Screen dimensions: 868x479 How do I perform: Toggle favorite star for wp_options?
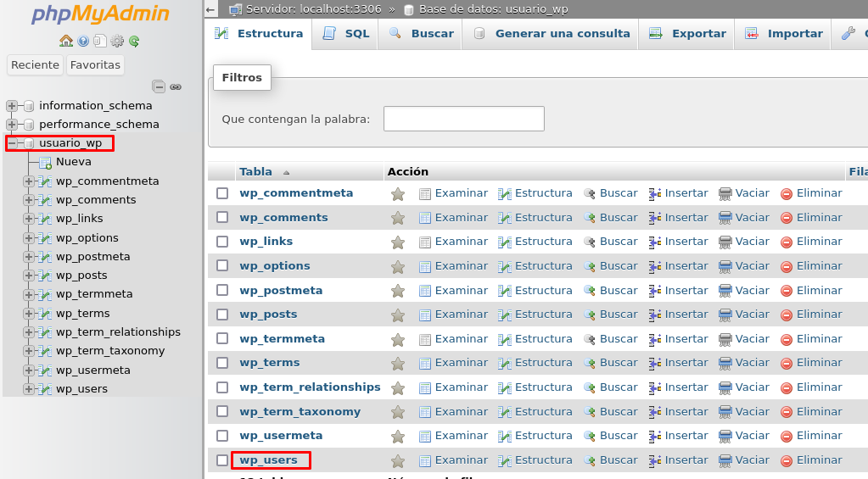click(x=397, y=266)
